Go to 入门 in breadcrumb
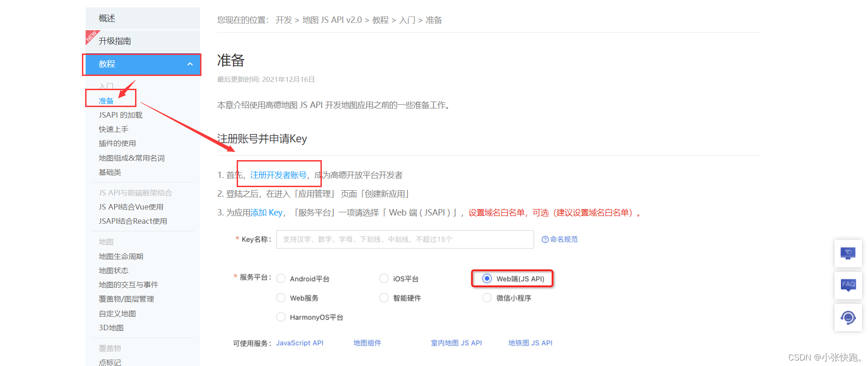Screen dimensions: 868x366 click(x=407, y=20)
